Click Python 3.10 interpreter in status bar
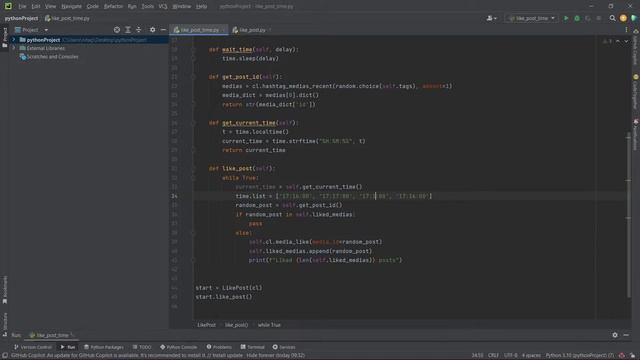 coord(580,356)
